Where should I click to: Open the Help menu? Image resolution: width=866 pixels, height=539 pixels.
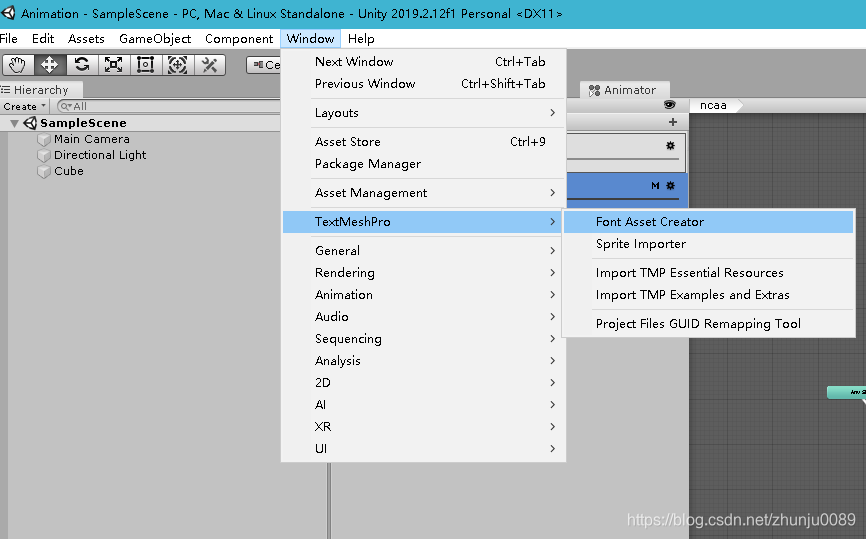pos(361,39)
